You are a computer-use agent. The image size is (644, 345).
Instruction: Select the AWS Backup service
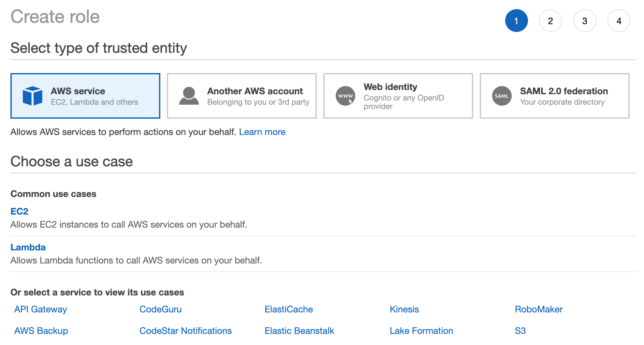pos(41,331)
